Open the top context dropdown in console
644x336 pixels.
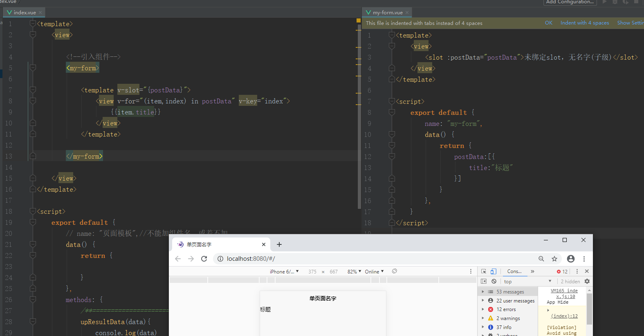(528, 281)
